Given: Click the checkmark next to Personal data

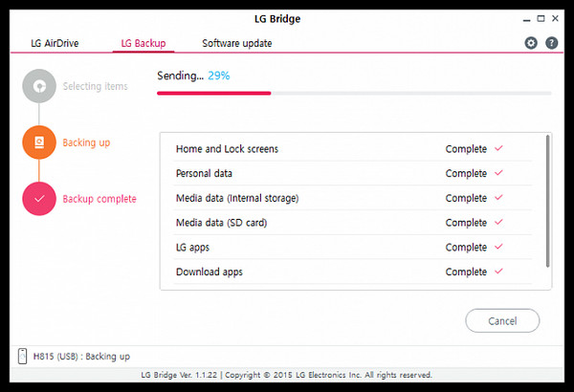Looking at the screenshot, I should click(498, 173).
